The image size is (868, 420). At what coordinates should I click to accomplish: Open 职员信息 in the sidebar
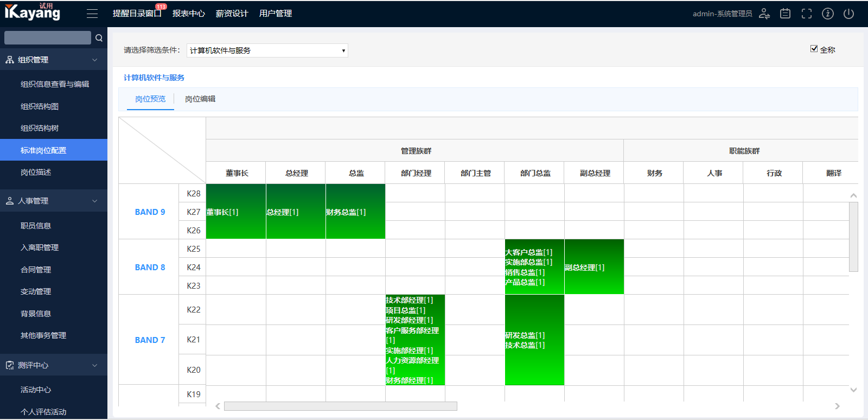click(x=36, y=226)
